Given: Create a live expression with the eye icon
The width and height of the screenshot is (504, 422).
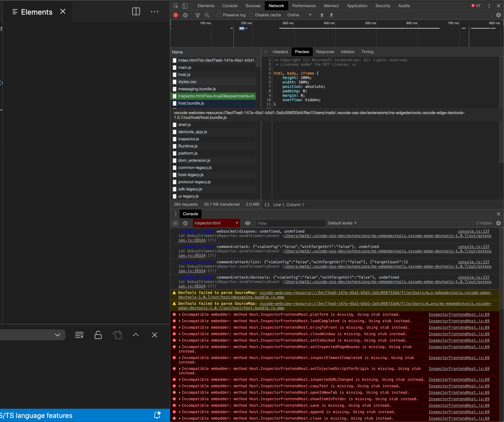Looking at the screenshot, I should (x=248, y=223).
